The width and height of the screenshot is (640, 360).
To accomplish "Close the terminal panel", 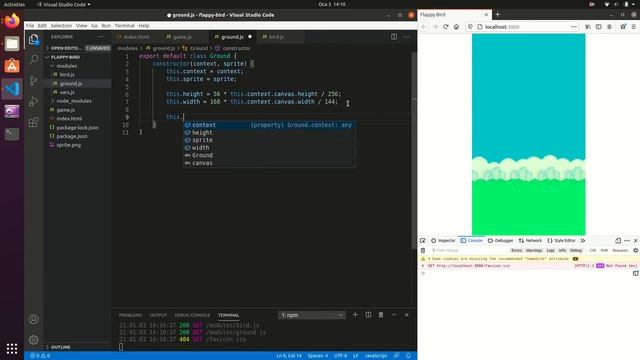I will point(407,315).
